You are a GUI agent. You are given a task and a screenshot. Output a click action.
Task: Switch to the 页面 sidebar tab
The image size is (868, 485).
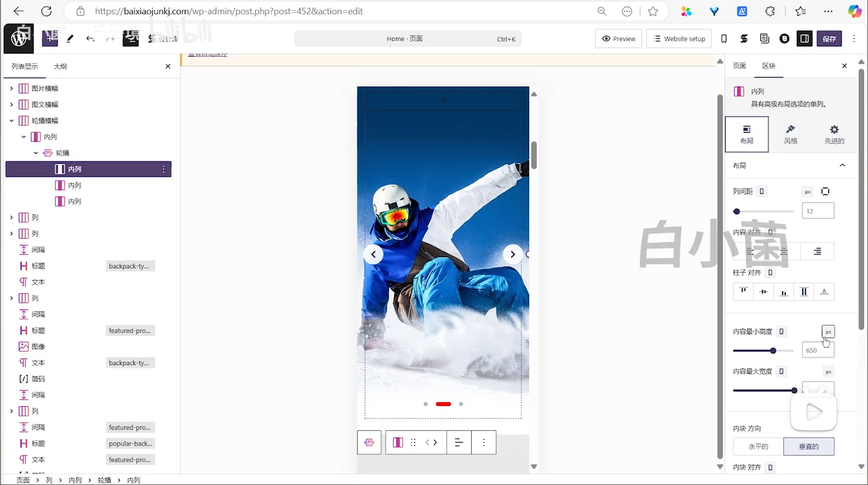point(740,66)
